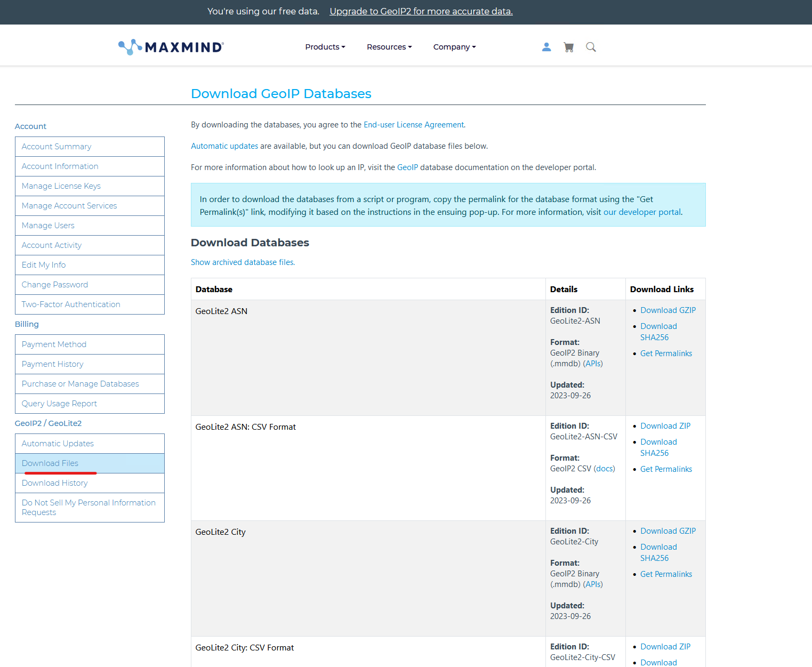The height and width of the screenshot is (667, 812).
Task: Open the user account icon
Action: 546,47
